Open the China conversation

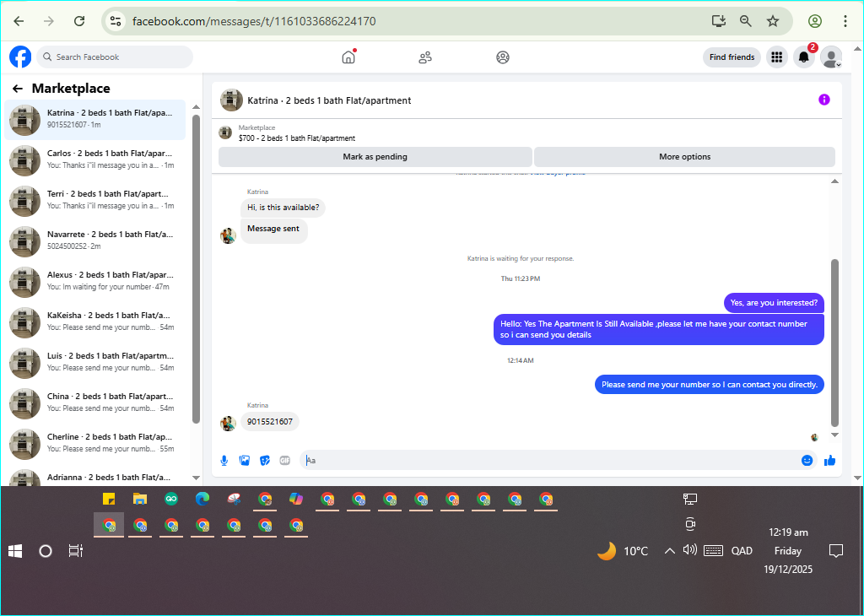tap(94, 403)
